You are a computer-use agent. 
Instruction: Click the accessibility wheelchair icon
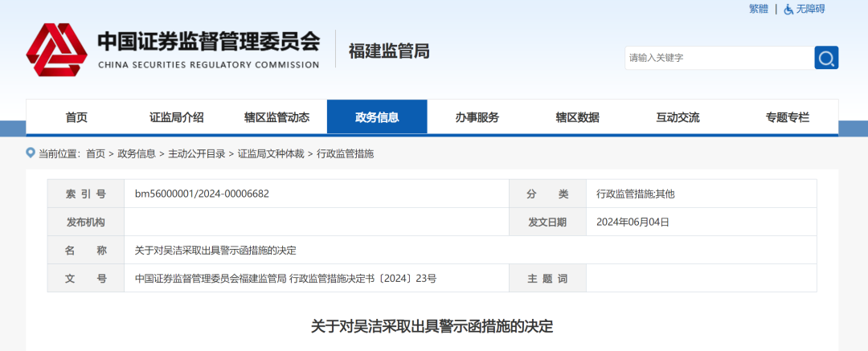coord(789,9)
